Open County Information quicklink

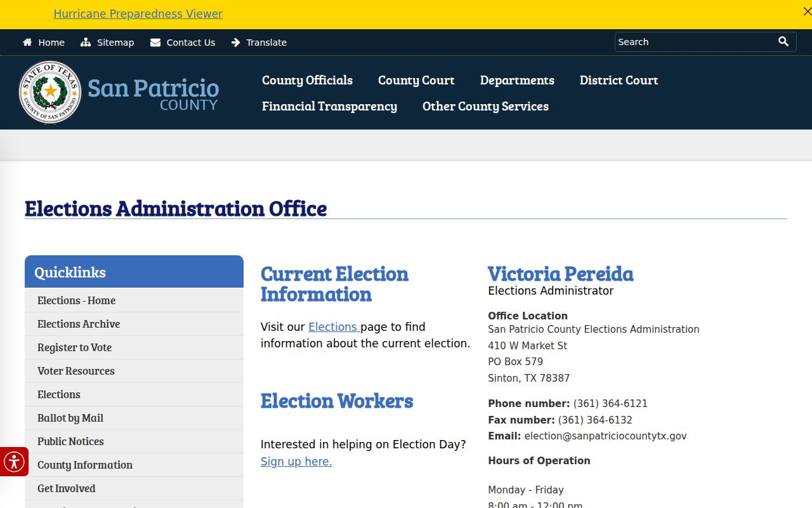click(134, 465)
